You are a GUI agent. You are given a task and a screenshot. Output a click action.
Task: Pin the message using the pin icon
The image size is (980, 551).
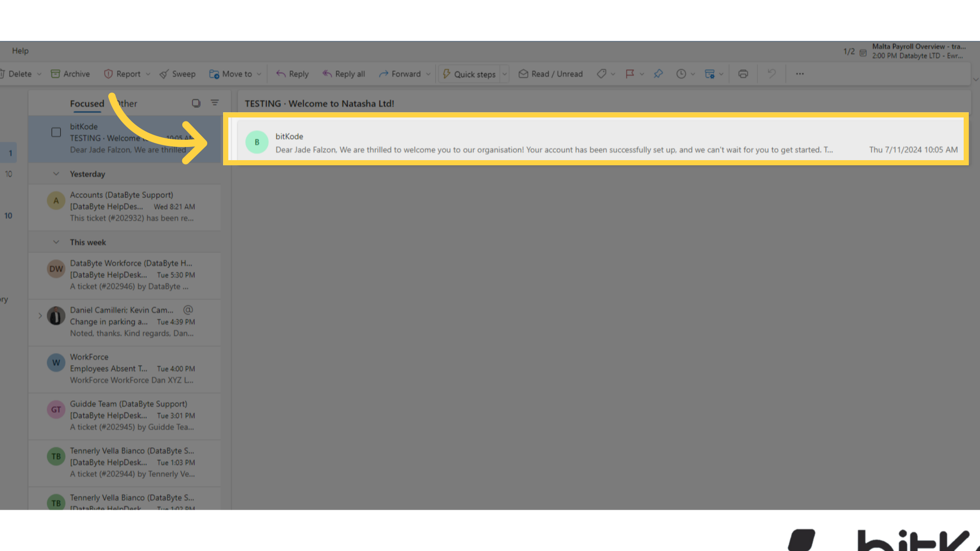tap(658, 74)
